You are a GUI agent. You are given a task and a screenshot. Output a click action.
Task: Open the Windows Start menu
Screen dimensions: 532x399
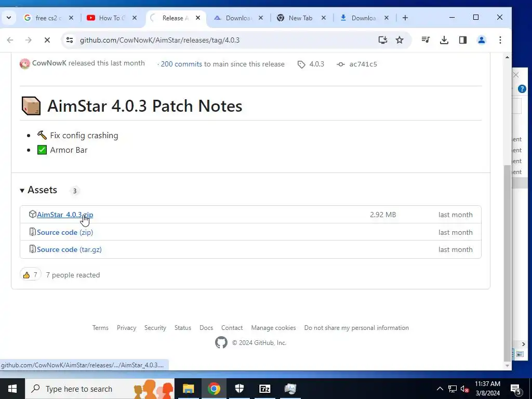click(12, 389)
